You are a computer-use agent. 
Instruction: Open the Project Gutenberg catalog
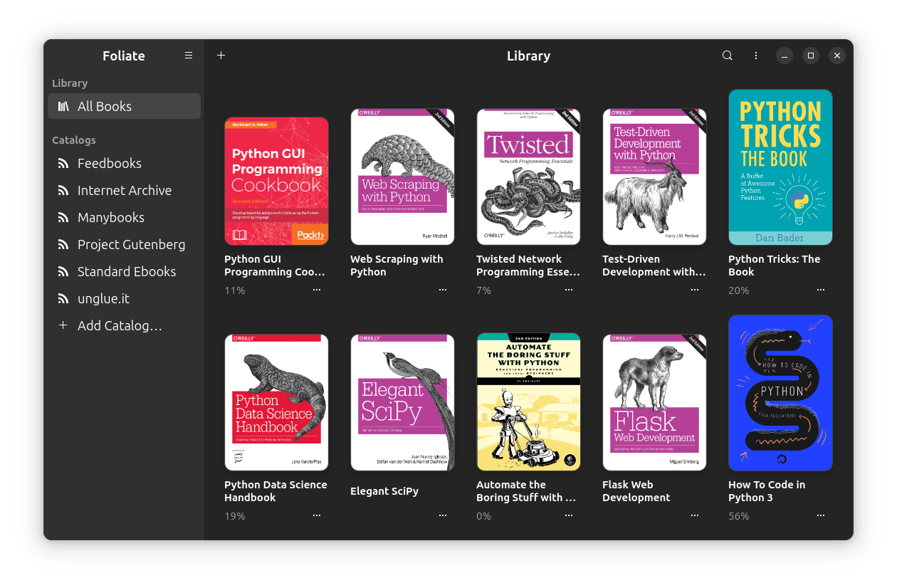(124, 244)
